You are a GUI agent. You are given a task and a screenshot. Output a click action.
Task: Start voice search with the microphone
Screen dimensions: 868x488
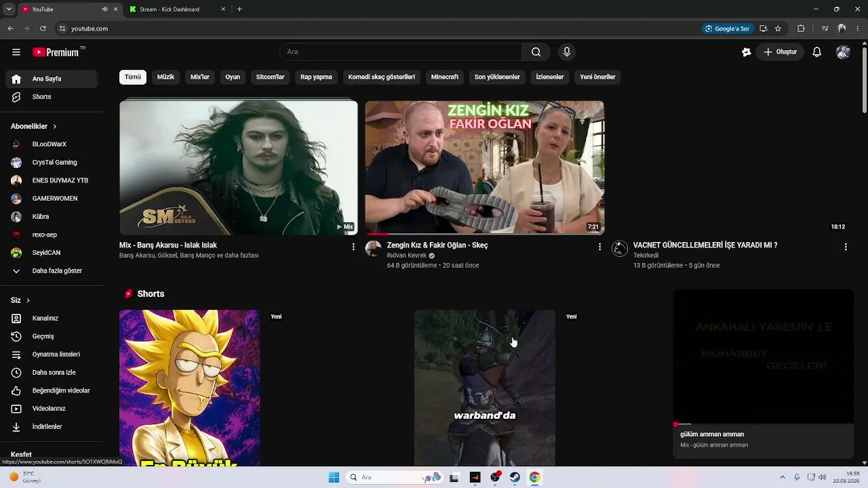567,52
